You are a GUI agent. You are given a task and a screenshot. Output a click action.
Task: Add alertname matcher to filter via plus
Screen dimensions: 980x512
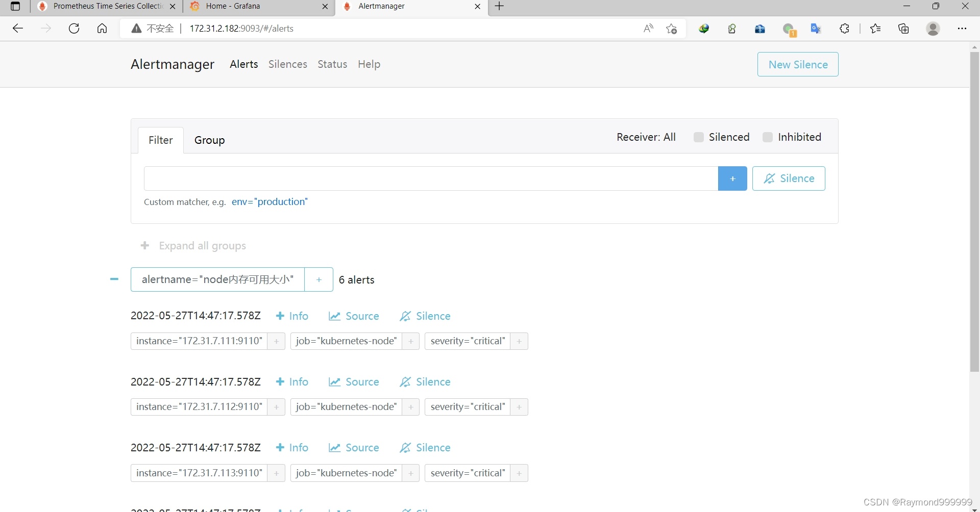click(319, 279)
